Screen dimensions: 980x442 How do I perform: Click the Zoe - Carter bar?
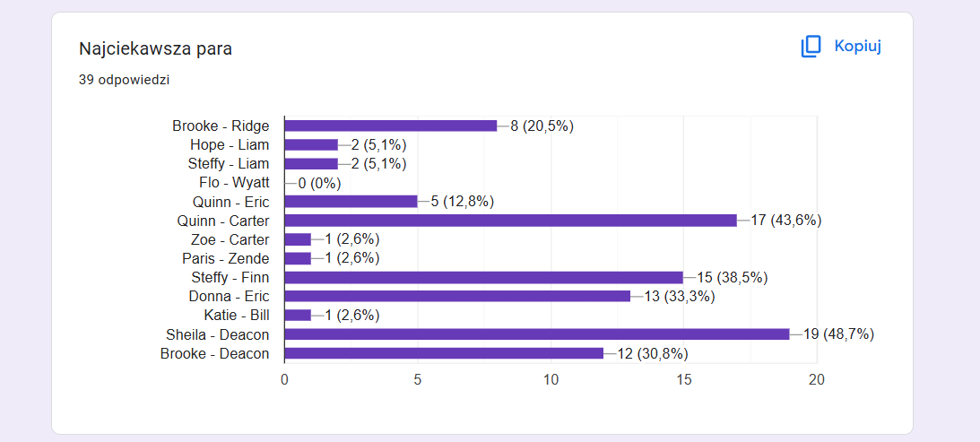[299, 239]
